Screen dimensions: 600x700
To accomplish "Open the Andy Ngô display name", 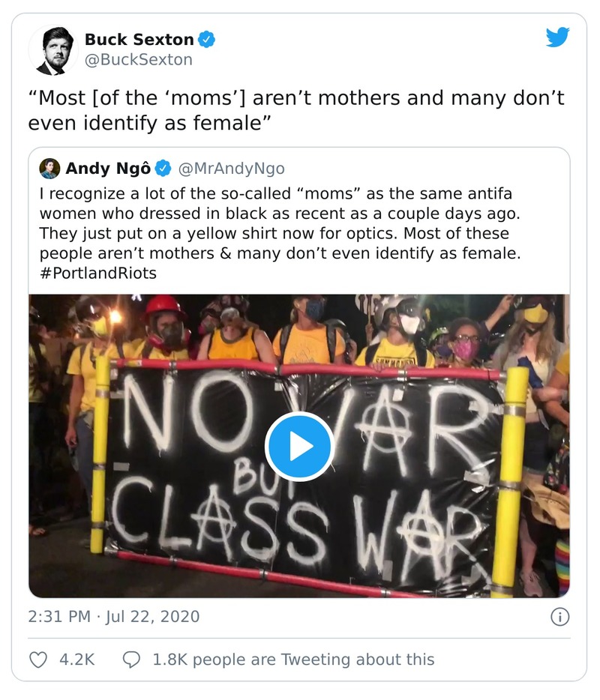I will tap(108, 168).
